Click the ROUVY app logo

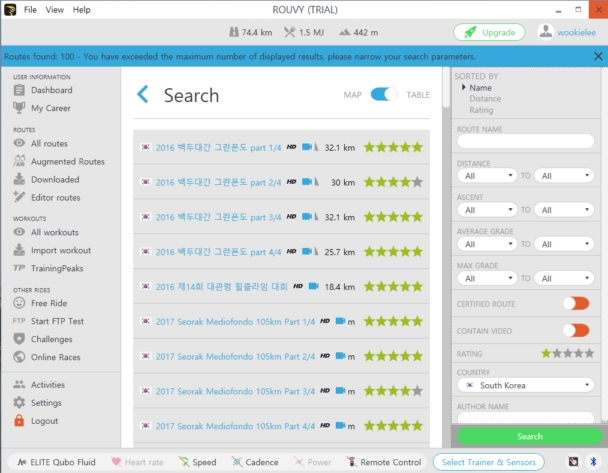click(10, 9)
